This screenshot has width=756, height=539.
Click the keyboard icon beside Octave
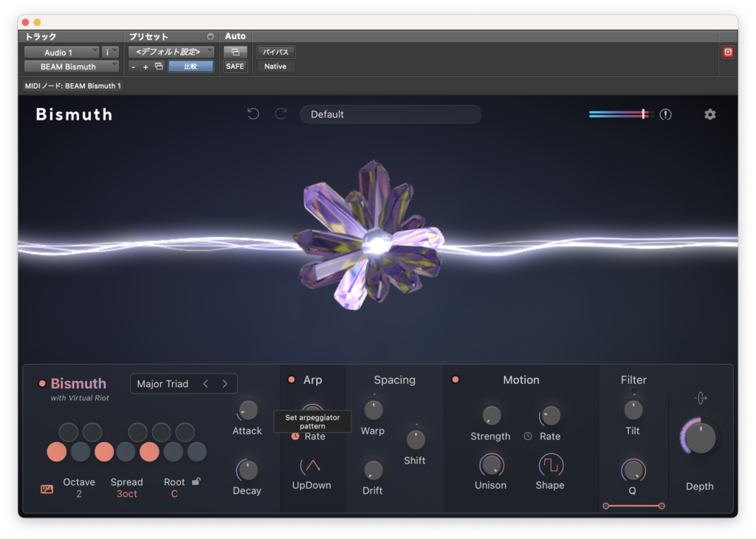click(x=47, y=489)
